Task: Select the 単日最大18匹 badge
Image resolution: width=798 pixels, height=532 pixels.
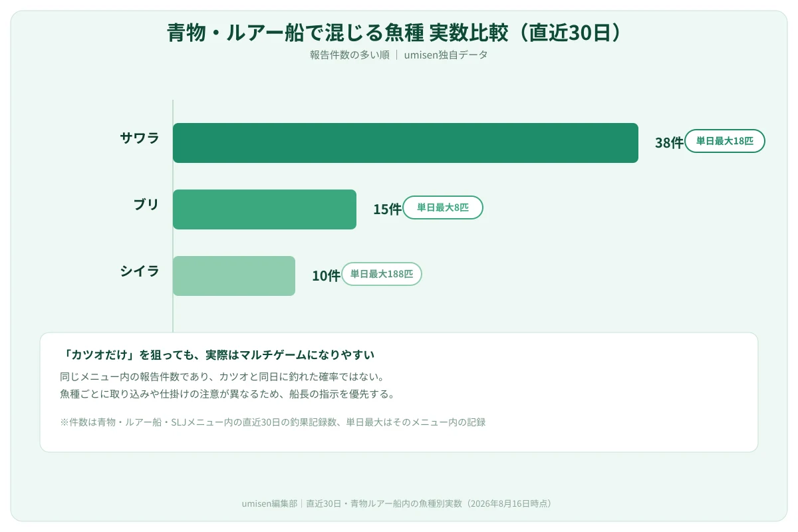Action: point(725,141)
